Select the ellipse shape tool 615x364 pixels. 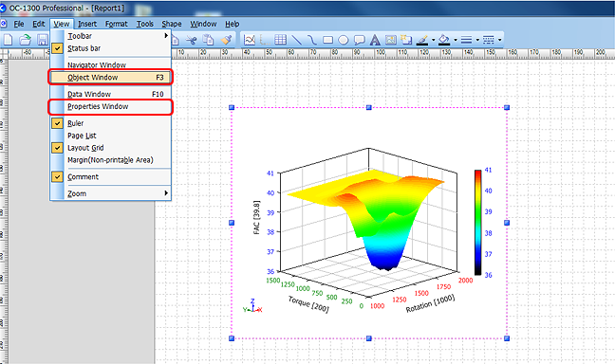coord(344,40)
